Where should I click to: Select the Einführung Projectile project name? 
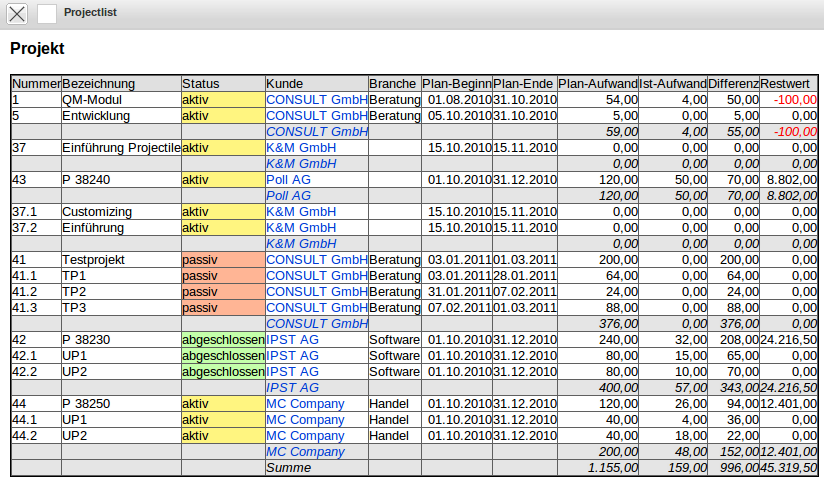tap(120, 148)
